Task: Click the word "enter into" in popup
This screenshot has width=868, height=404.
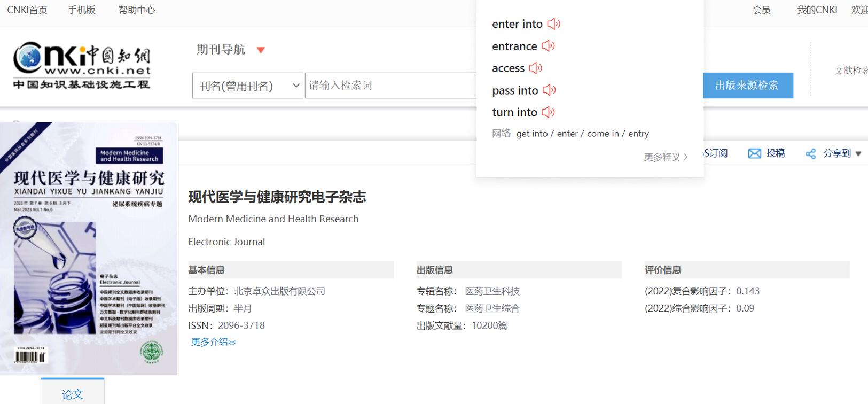Action: 517,24
